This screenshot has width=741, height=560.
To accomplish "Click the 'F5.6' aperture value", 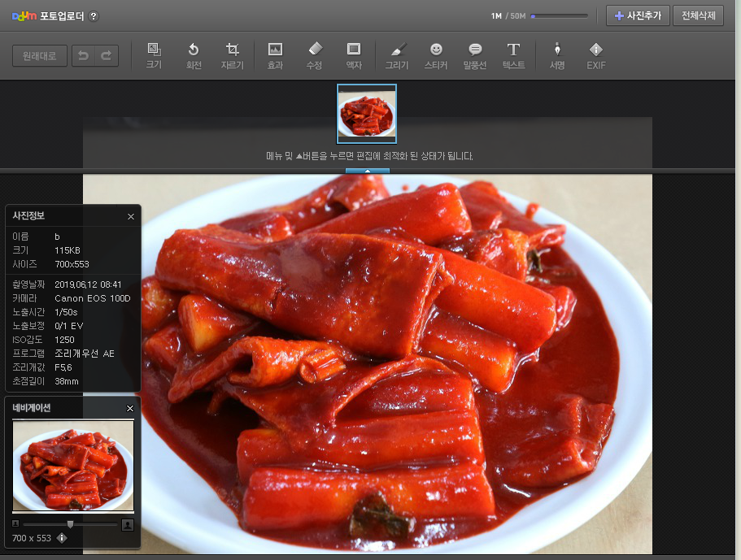I will coord(63,367).
